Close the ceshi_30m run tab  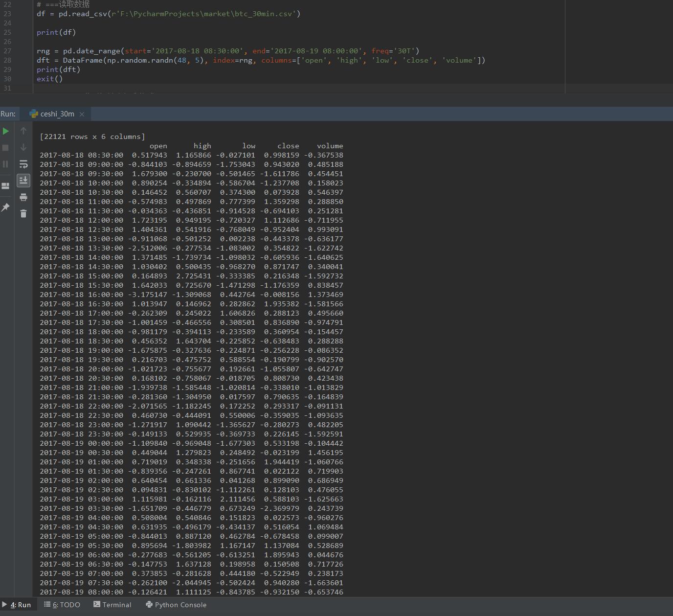click(82, 114)
